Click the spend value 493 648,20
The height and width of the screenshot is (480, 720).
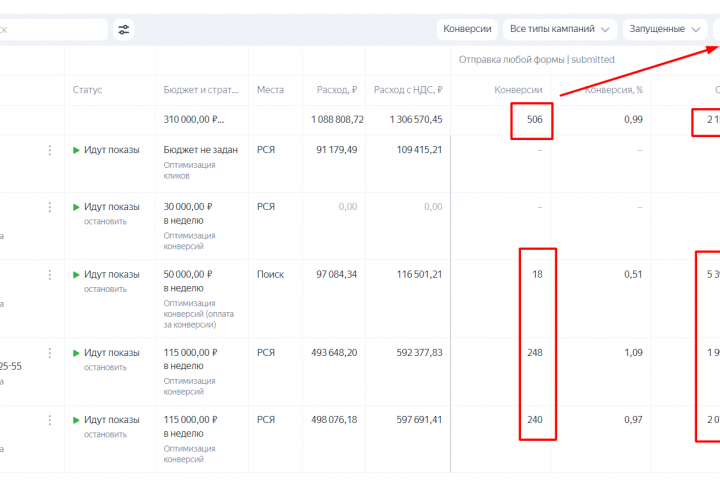pyautogui.click(x=334, y=353)
